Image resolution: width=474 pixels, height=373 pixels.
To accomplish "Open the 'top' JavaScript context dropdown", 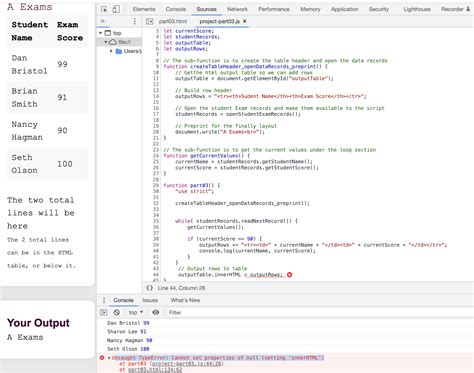I will [x=136, y=312].
